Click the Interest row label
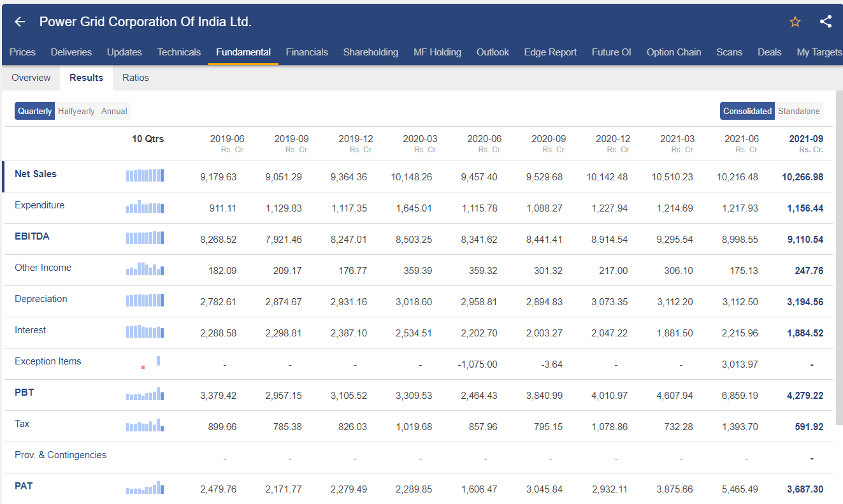This screenshot has height=504, width=843. coord(31,330)
